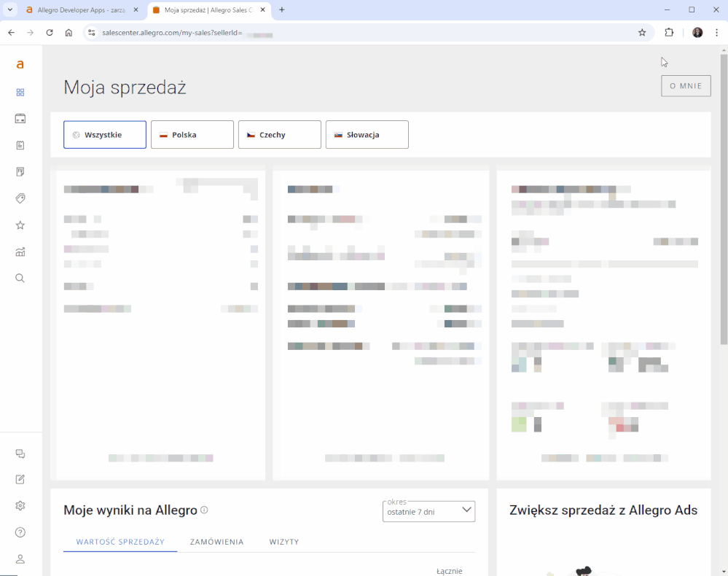Open the dashboard grid icon in sidebar
The image size is (728, 576).
click(x=20, y=93)
